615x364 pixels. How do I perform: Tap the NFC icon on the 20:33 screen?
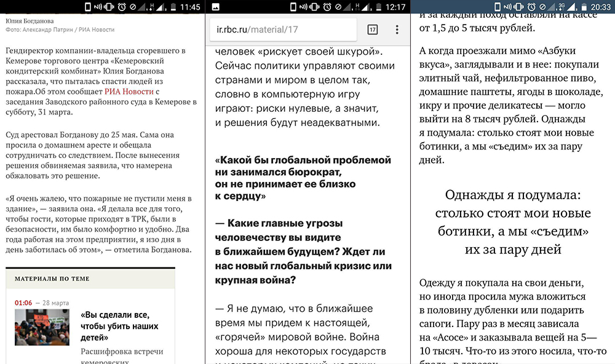(x=507, y=7)
